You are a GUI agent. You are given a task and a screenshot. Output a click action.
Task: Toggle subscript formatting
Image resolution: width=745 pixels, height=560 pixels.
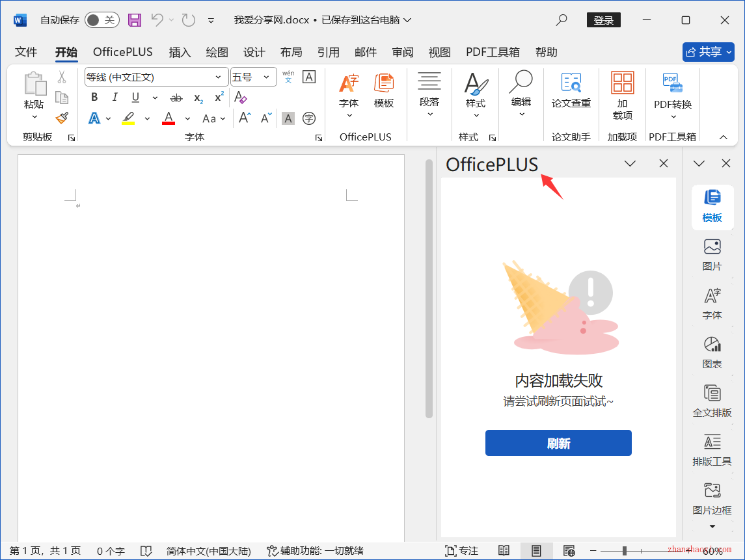pyautogui.click(x=198, y=98)
